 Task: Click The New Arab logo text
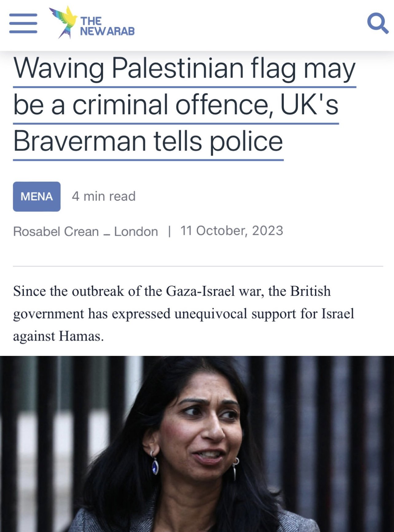click(107, 26)
